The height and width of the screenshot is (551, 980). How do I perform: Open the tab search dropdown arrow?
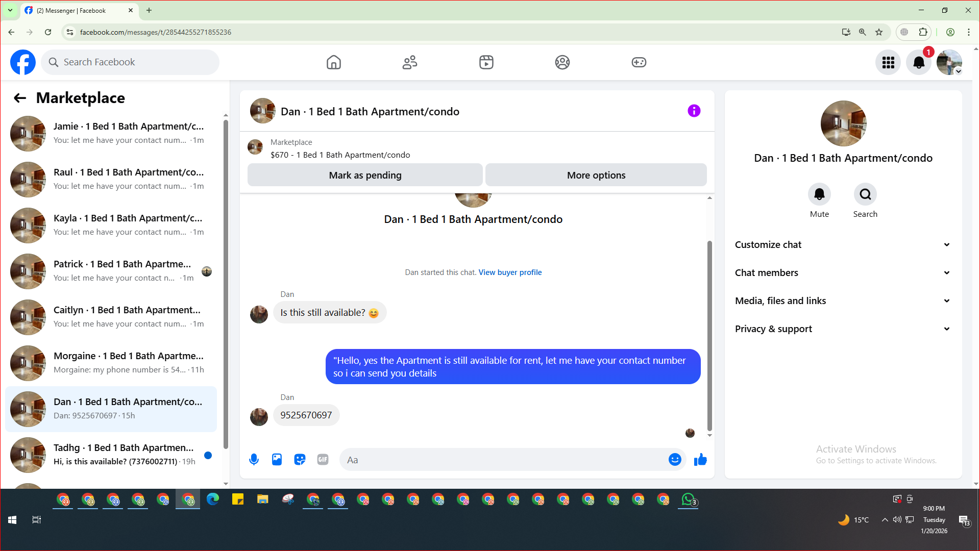(10, 10)
